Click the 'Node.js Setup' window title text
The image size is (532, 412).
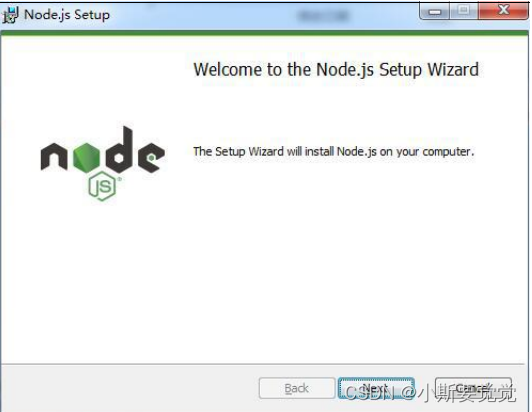[67, 15]
